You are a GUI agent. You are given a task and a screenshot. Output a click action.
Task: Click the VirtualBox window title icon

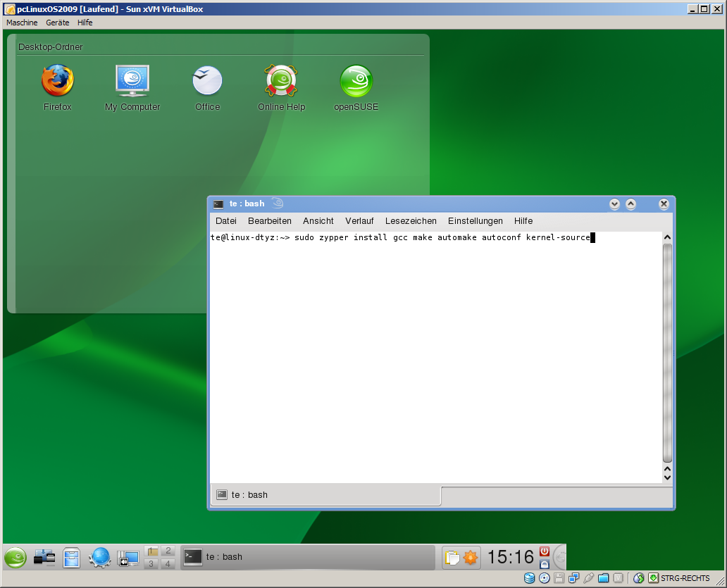(9, 9)
